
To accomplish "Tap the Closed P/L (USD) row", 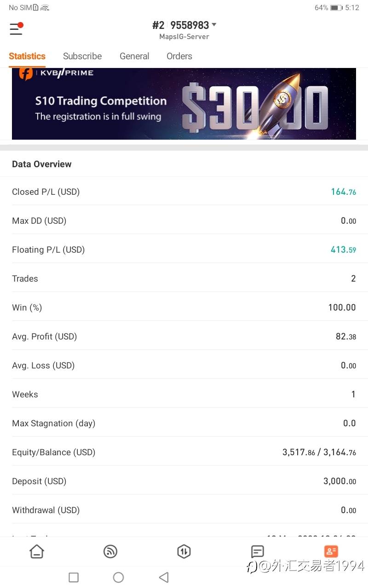I will click(184, 192).
